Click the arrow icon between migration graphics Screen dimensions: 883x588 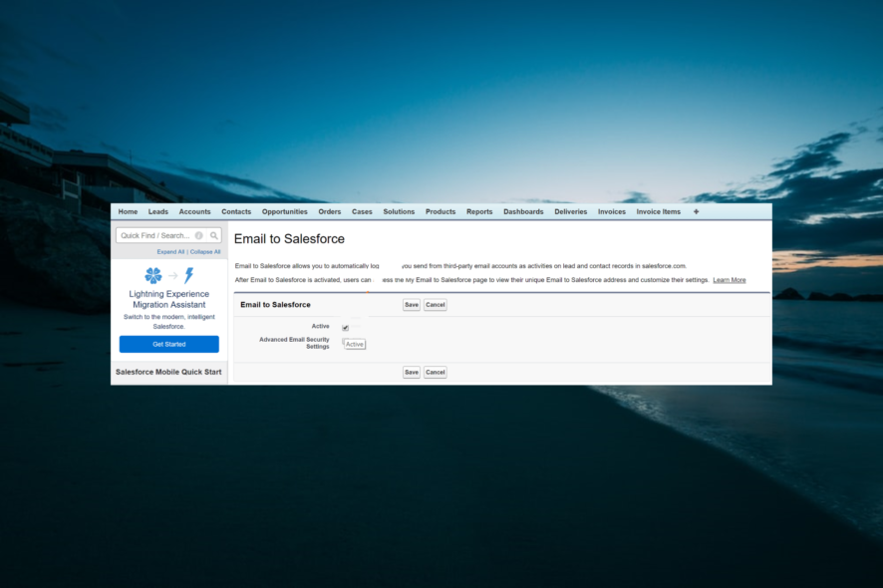click(x=171, y=276)
